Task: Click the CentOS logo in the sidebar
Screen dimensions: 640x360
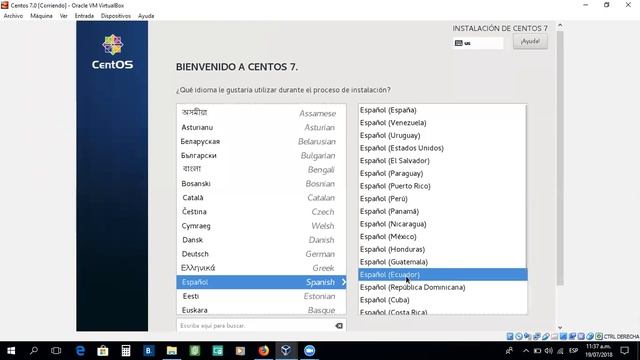Action: point(112,52)
